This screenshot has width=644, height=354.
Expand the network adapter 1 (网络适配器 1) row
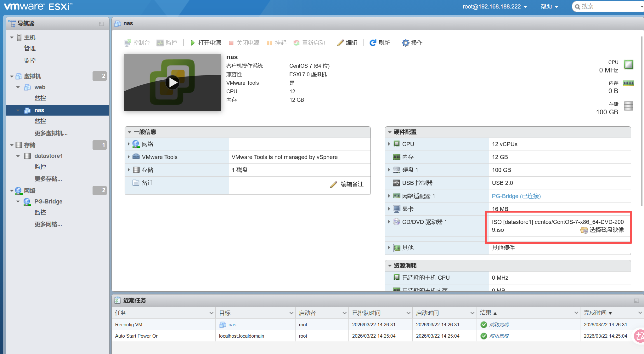(x=389, y=196)
